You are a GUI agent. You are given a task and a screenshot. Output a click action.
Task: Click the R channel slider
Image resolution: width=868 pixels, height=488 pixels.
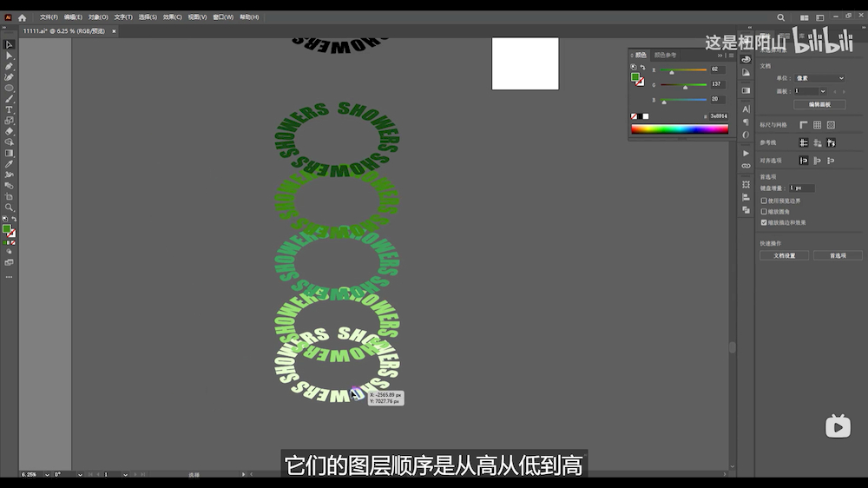[684, 70]
